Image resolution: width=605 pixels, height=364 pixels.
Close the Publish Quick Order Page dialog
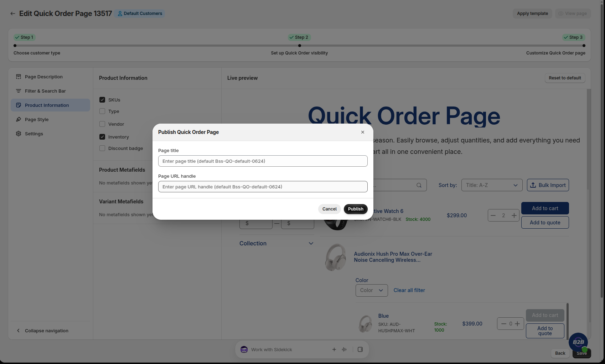363,132
